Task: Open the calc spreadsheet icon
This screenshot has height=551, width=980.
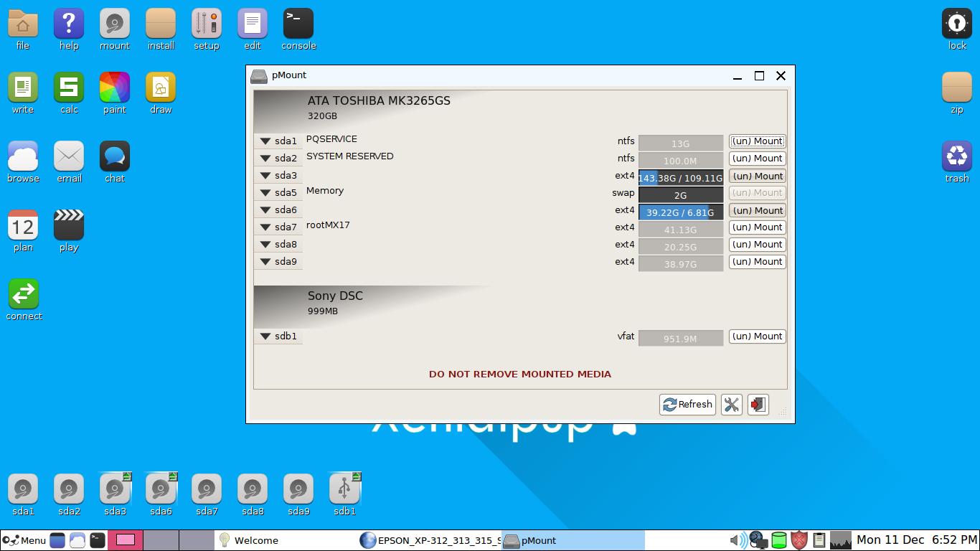Action: coord(69,93)
